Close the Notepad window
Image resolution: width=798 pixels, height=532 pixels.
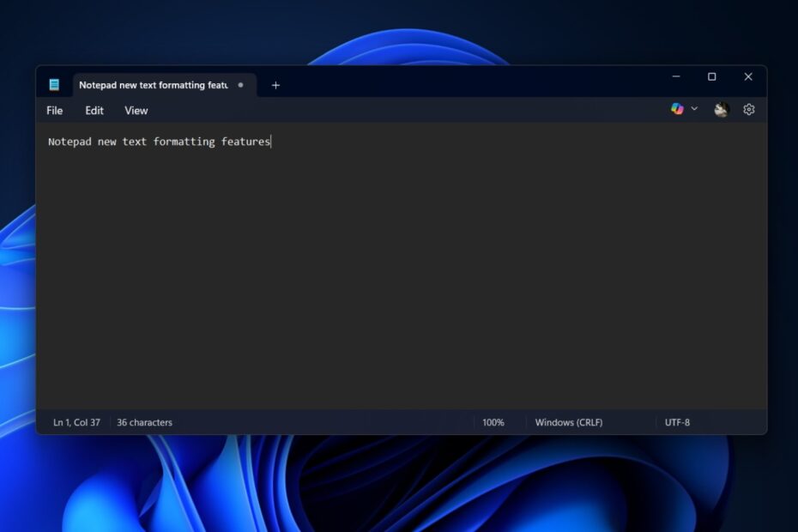tap(748, 77)
